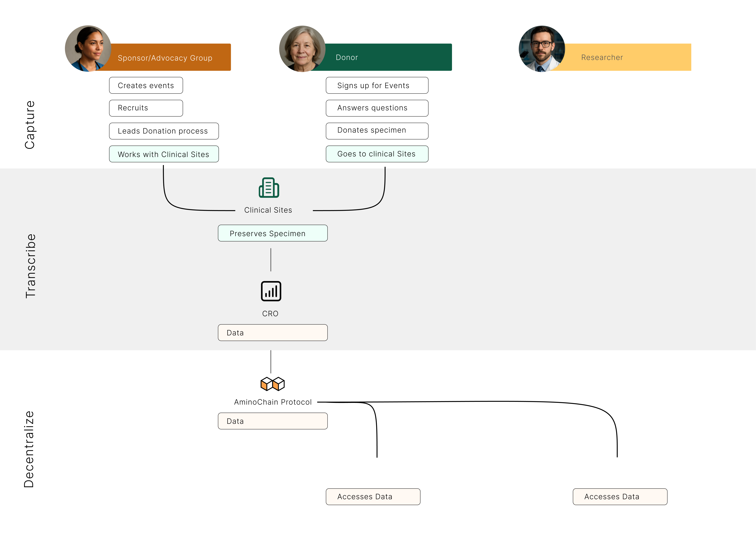Select the Works with Clinical Sites box
The width and height of the screenshot is (756, 550).
(x=164, y=154)
